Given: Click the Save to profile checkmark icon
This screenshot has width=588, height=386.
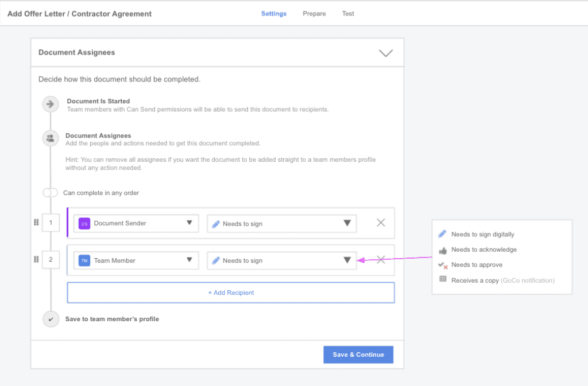Looking at the screenshot, I should point(51,319).
